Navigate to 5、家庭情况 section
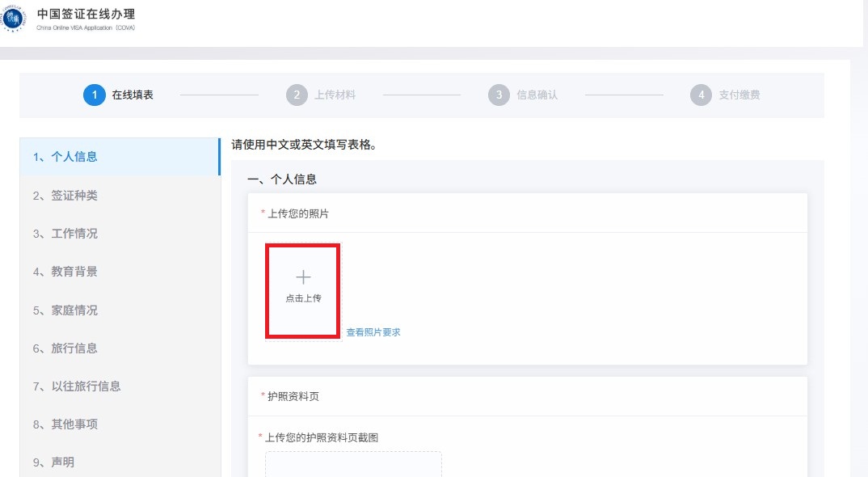Image resolution: width=868 pixels, height=477 pixels. [65, 310]
